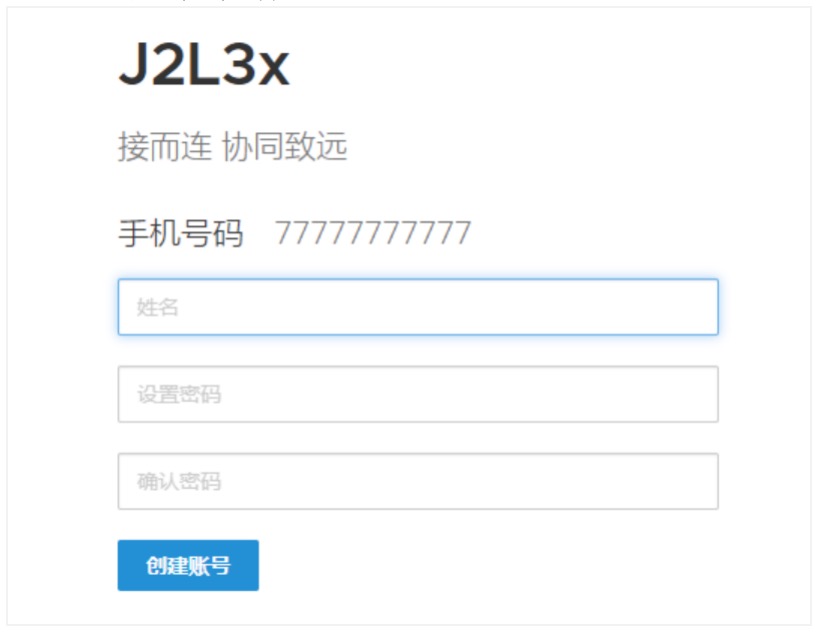Click the 接而连 part of the subtitle
This screenshot has width=818, height=632.
165,146
